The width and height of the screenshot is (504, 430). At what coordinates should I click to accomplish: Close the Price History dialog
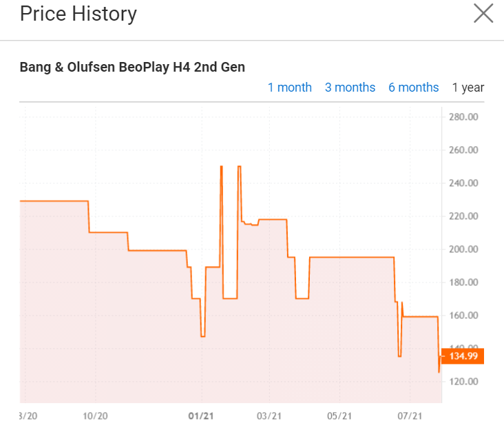tap(483, 14)
